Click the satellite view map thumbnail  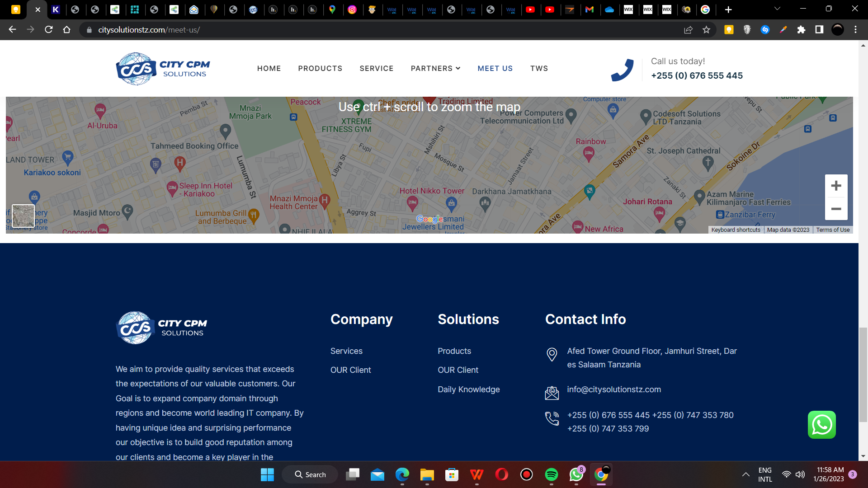coord(23,216)
